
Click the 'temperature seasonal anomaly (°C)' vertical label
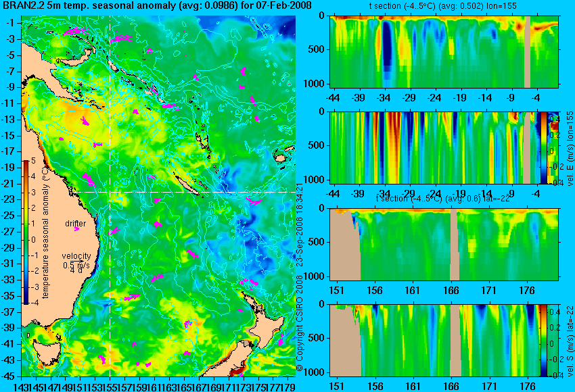click(x=45, y=233)
